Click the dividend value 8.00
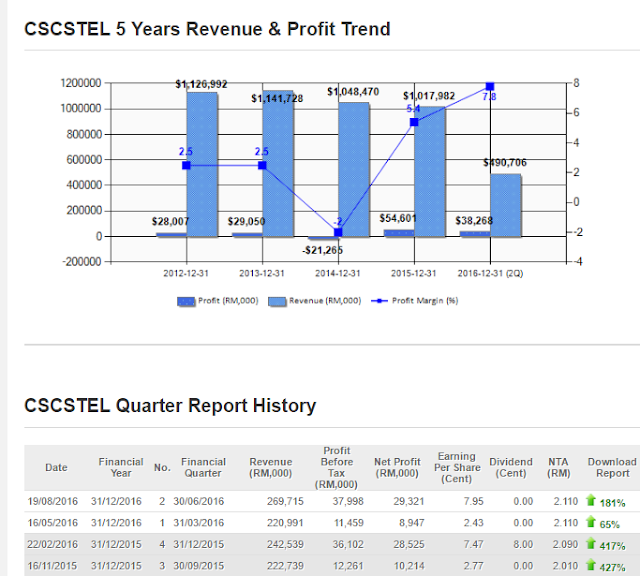The height and width of the screenshot is (576, 640). 523,545
